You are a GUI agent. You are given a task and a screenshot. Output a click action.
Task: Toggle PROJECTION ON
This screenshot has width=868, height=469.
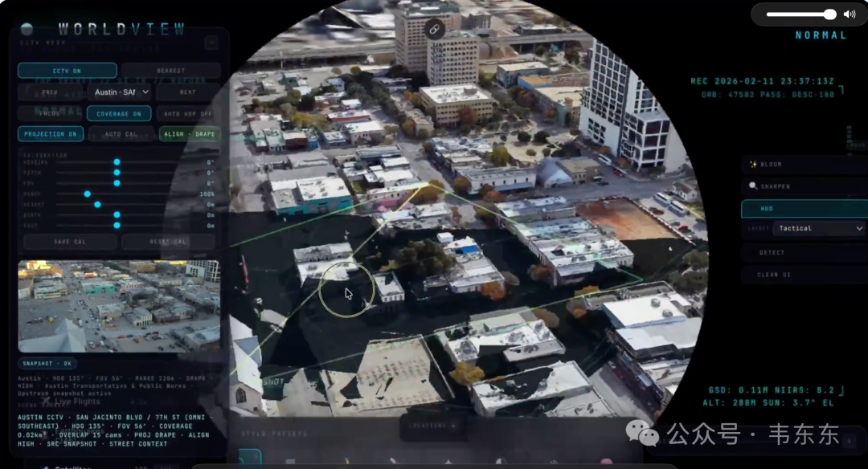[51, 134]
